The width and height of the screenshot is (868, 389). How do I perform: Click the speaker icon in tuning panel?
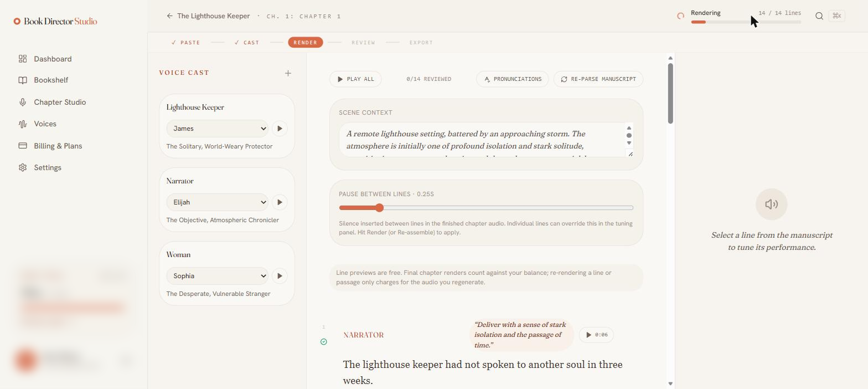coord(772,204)
